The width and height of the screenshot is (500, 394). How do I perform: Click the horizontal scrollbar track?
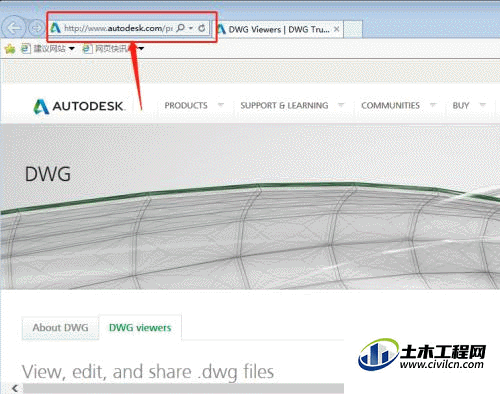(183, 388)
